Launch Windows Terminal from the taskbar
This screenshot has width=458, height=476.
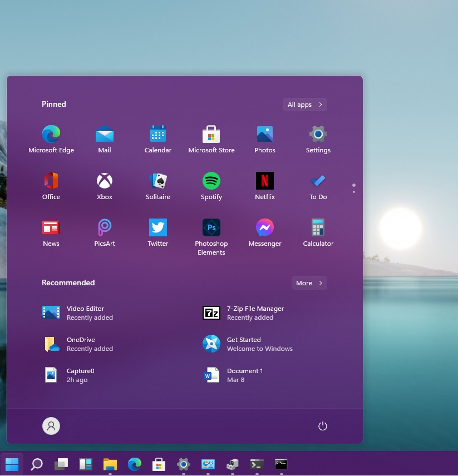click(x=257, y=464)
